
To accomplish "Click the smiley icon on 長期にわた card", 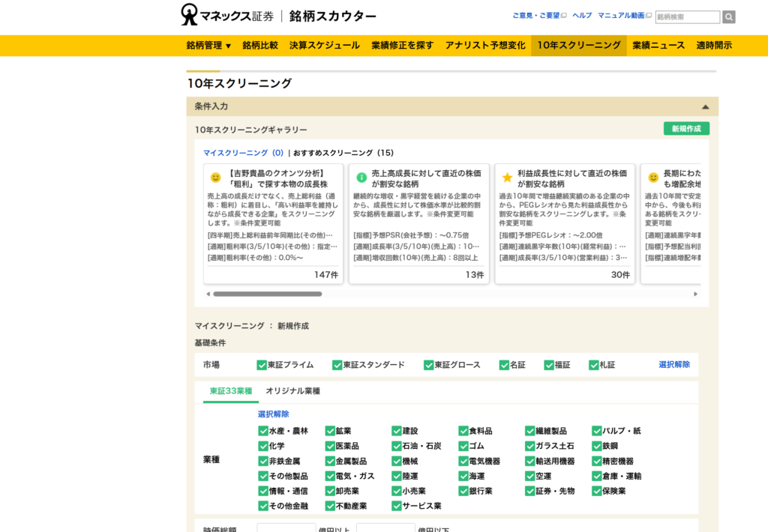I will coord(653,178).
